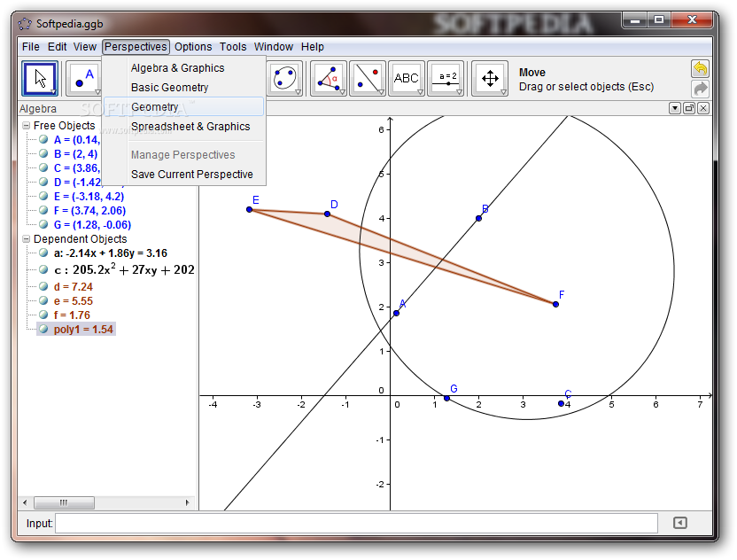Open the Options menu
This screenshot has height=560, width=737.
[x=193, y=47]
